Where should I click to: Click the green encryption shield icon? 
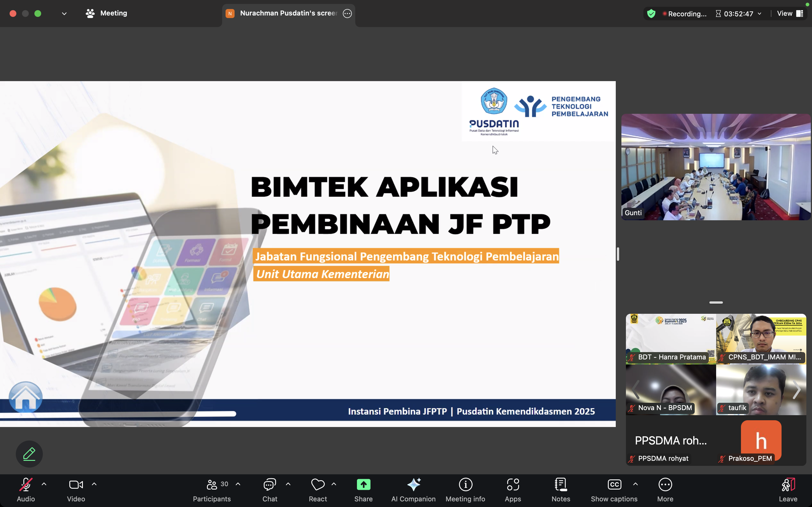651,14
